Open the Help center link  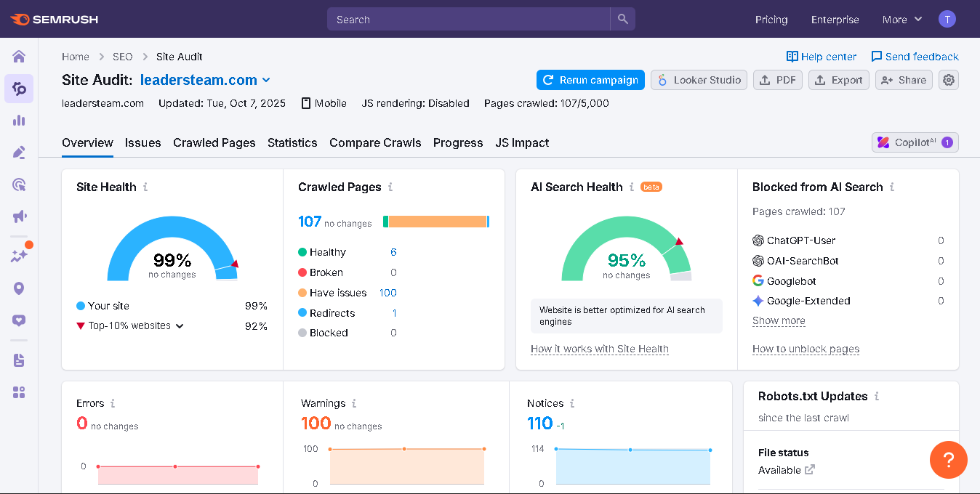click(822, 57)
